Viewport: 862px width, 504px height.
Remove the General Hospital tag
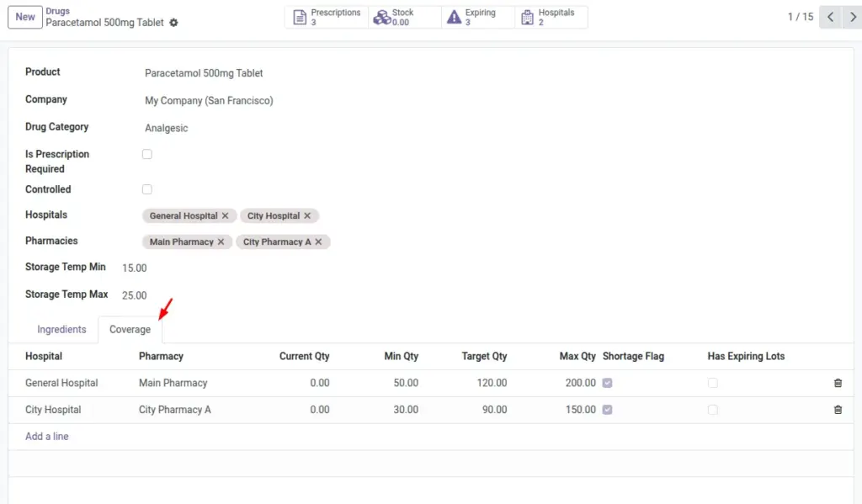pyautogui.click(x=226, y=216)
